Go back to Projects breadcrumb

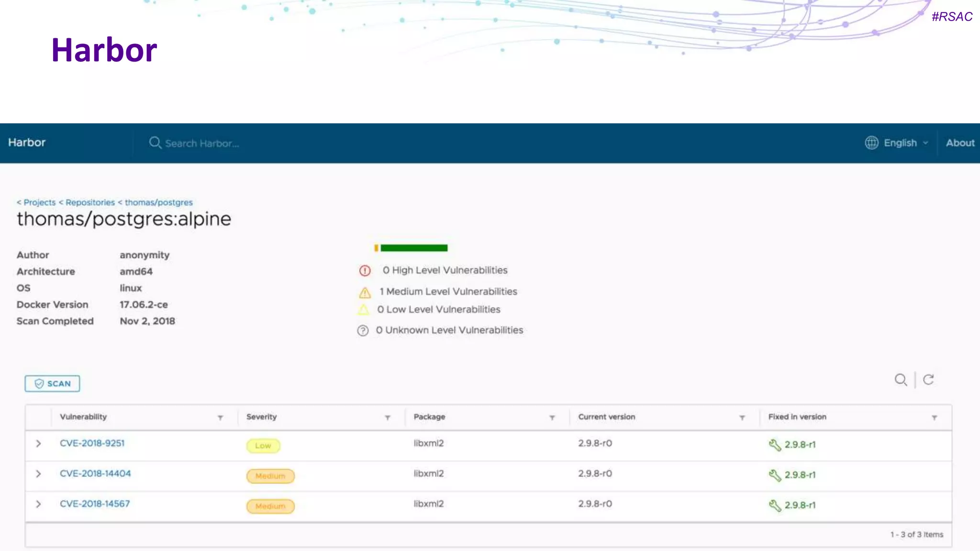tap(39, 202)
